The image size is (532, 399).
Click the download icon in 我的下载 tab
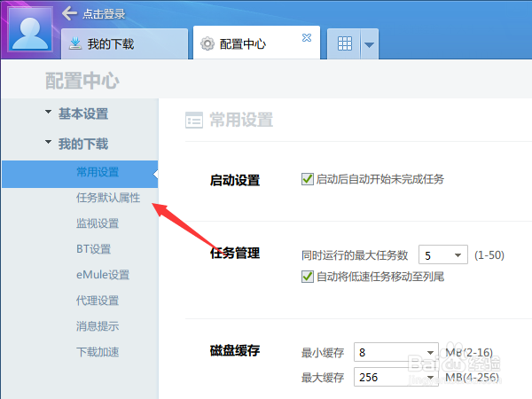point(75,43)
